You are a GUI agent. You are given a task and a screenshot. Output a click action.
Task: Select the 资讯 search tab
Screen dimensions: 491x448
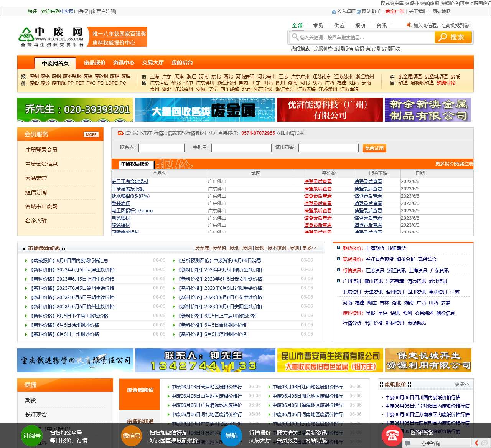(381, 26)
